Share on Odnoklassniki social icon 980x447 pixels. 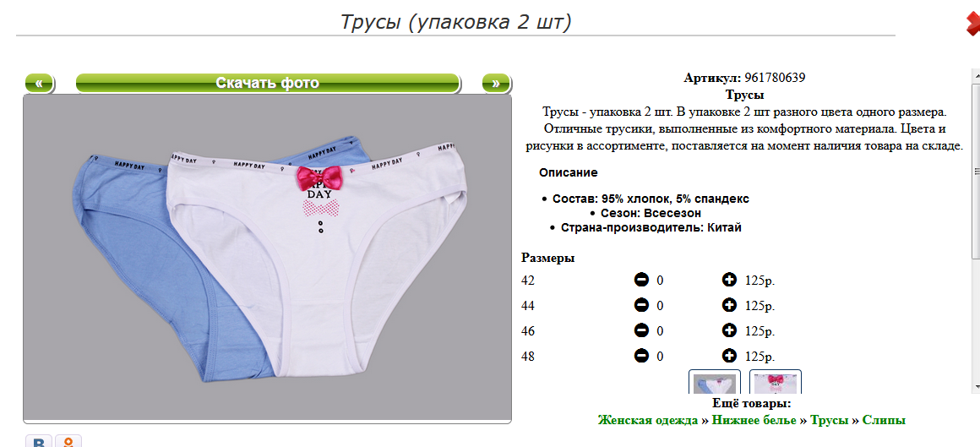click(68, 441)
